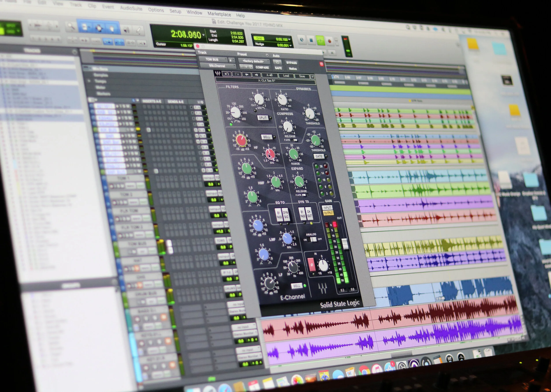Click the output gain fader handle
This screenshot has height=392, width=551.
(345, 244)
